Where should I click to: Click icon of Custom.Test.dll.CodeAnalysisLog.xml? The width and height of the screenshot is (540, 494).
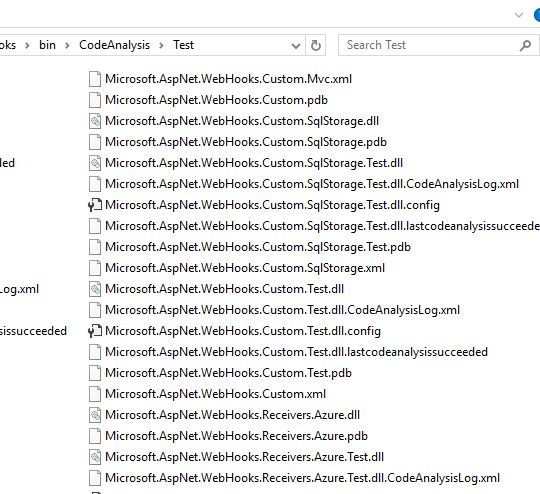95,310
